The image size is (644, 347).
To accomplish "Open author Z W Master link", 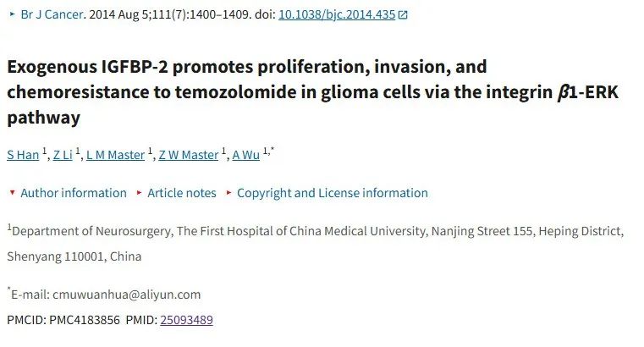I will pyautogui.click(x=189, y=155).
